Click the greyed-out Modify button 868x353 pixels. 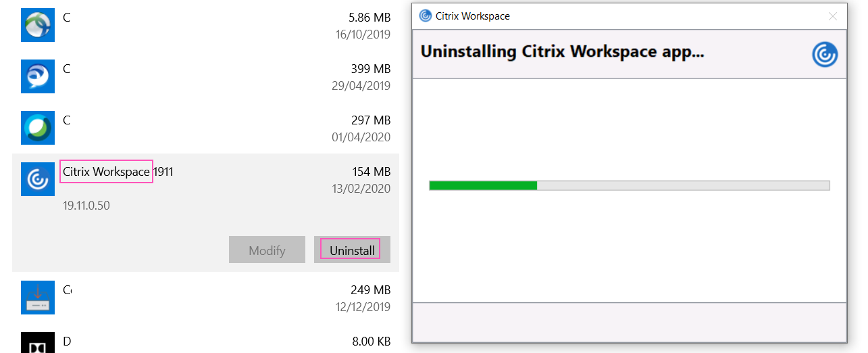(267, 250)
